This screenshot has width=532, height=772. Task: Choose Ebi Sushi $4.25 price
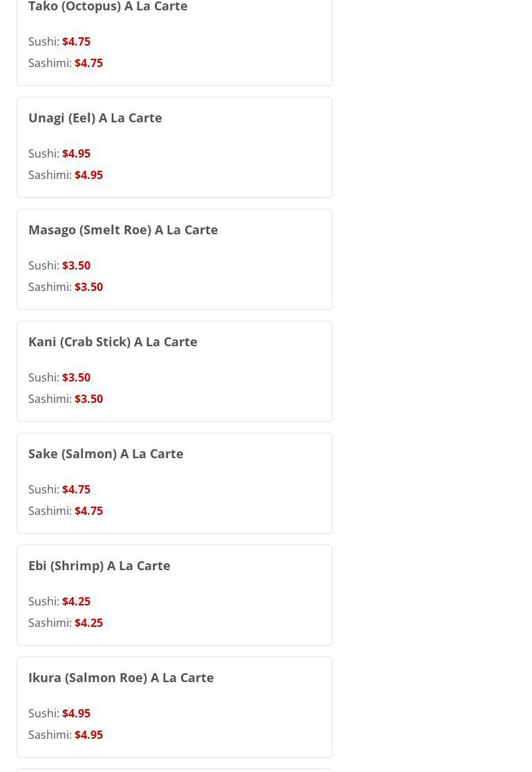tap(76, 601)
